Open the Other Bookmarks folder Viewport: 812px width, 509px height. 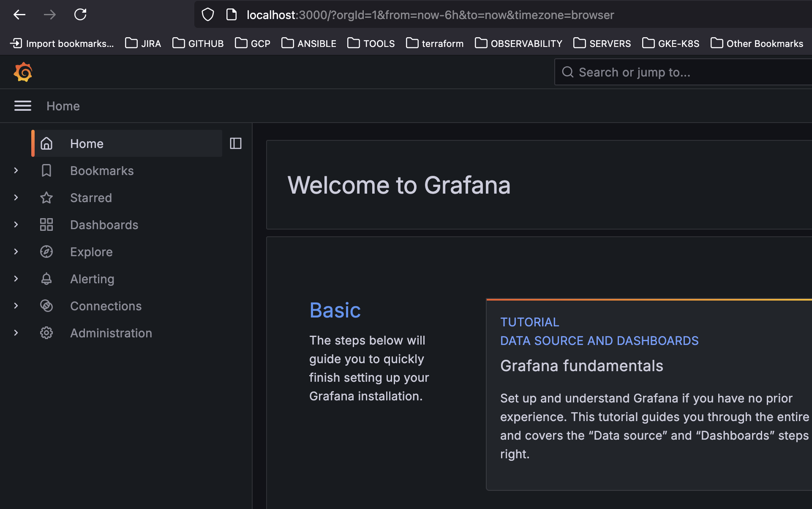pyautogui.click(x=757, y=44)
